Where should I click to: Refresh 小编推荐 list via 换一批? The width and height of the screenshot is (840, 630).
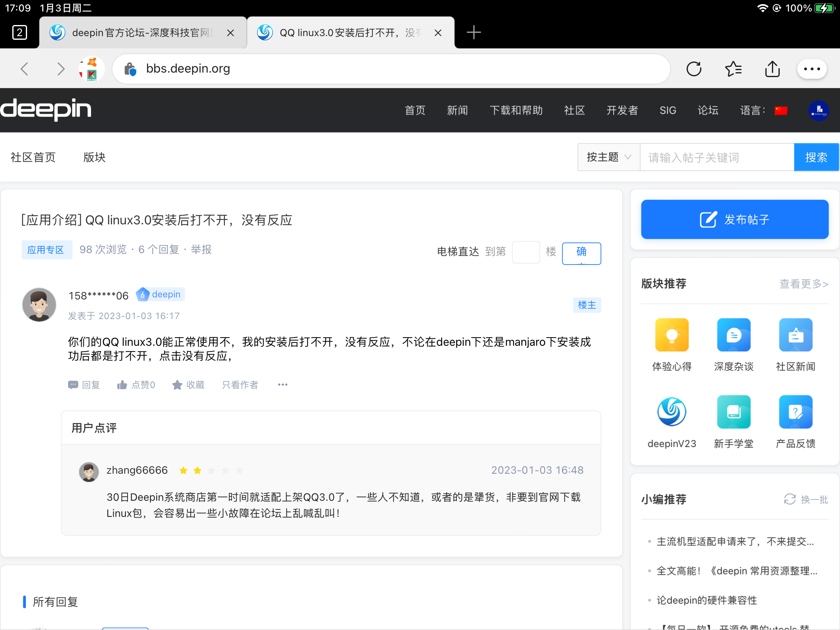click(805, 499)
